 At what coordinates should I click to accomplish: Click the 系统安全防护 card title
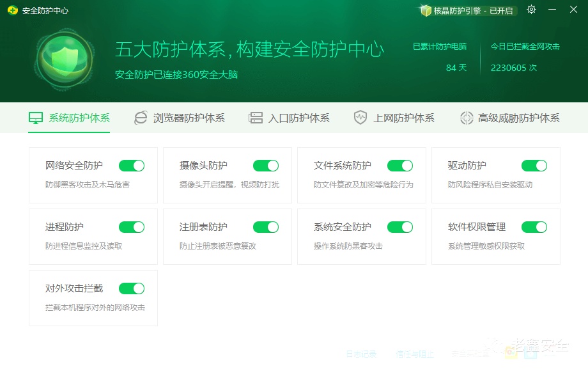coord(343,227)
